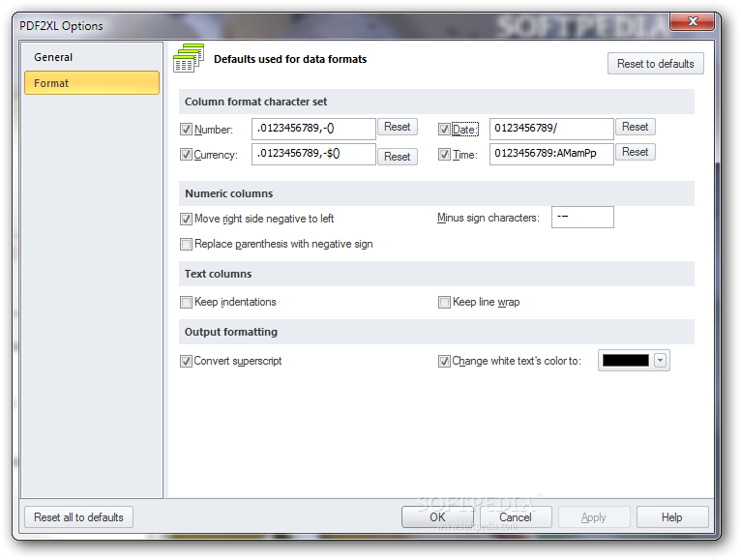
Task: Confirm with the OK button
Action: click(x=437, y=517)
